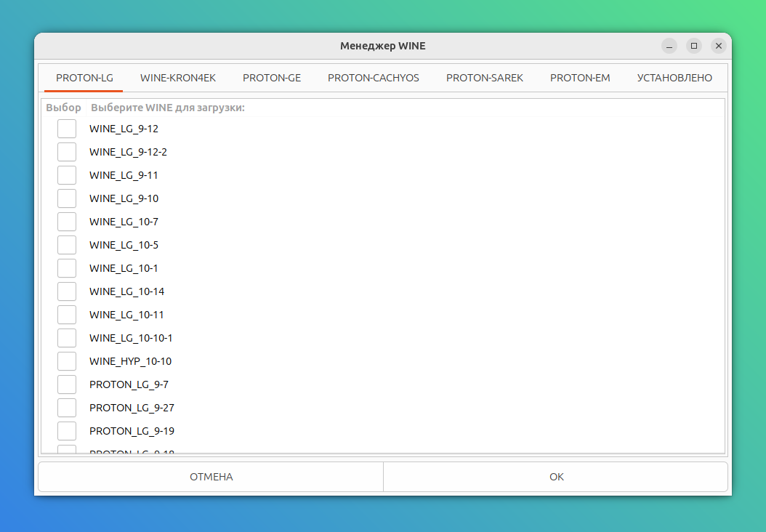
Task: Confirm with the OK button
Action: 556,477
